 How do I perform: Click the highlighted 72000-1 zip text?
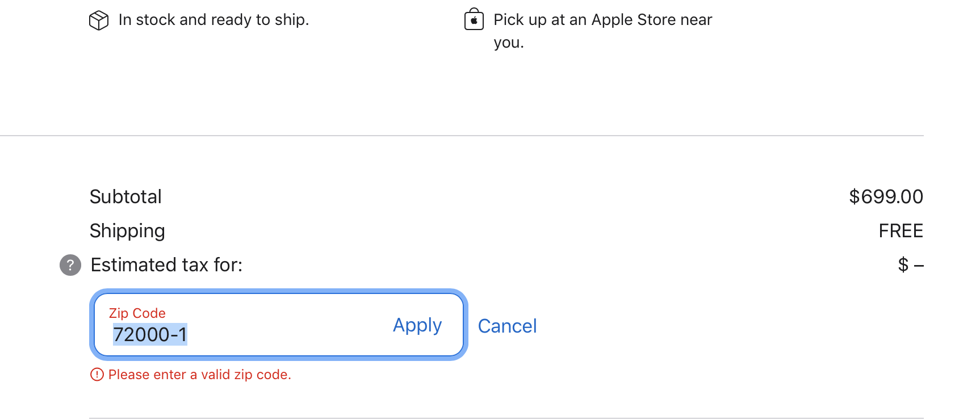pyautogui.click(x=150, y=335)
